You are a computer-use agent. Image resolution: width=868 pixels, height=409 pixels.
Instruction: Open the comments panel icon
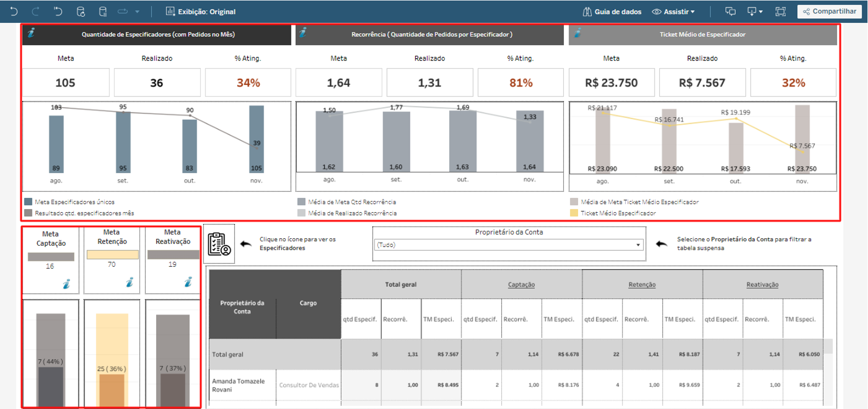click(731, 11)
